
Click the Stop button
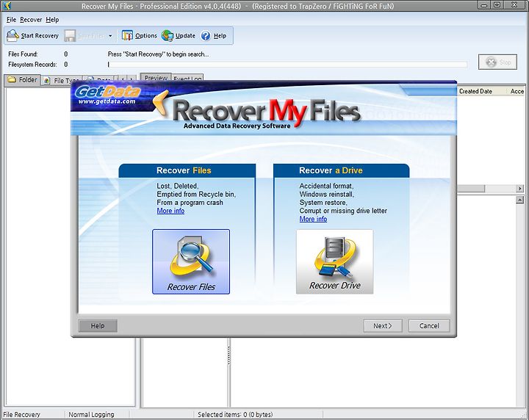(x=497, y=62)
